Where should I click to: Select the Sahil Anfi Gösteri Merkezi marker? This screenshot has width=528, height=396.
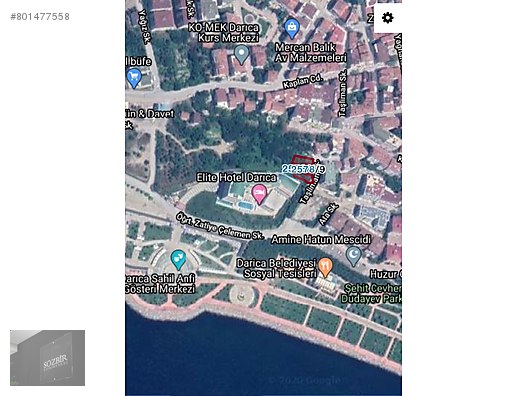(x=178, y=260)
